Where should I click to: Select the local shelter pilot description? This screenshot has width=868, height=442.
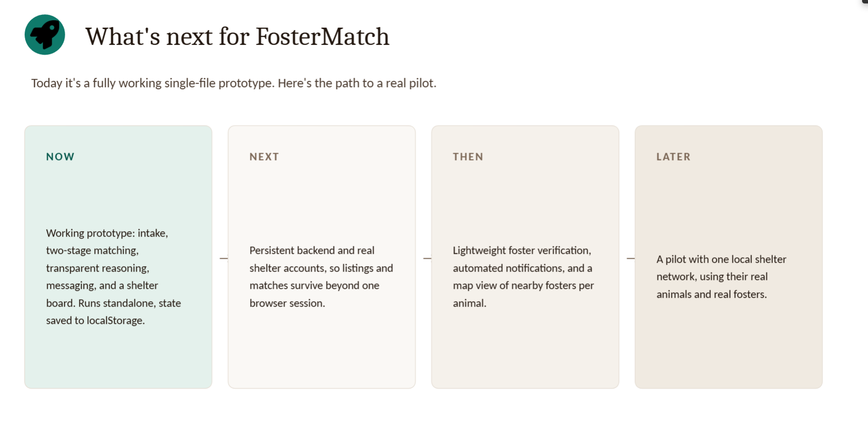[721, 276]
